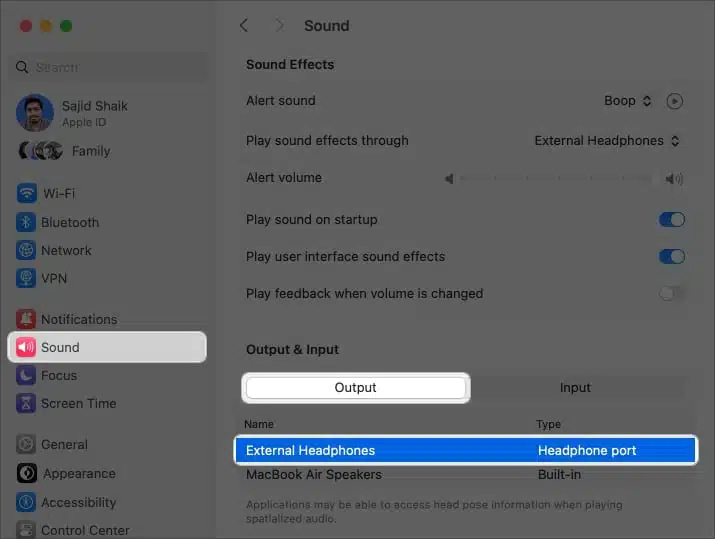Enable feedback when volume is changed
Screen dimensions: 715x539
[x=671, y=293]
